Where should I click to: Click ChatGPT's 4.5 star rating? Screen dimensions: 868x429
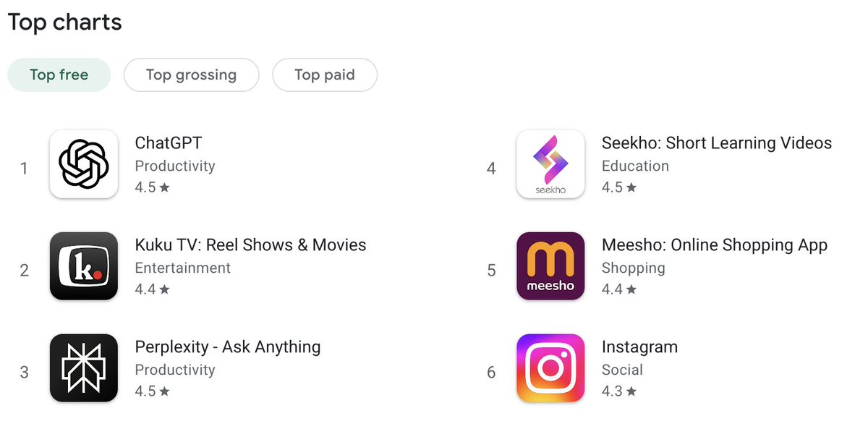coord(152,187)
